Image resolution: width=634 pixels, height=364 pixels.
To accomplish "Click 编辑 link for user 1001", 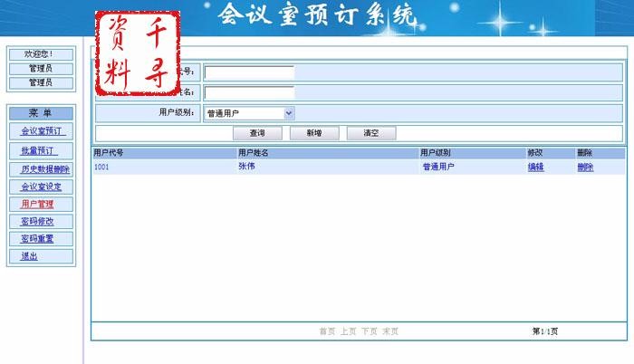I will click(536, 167).
